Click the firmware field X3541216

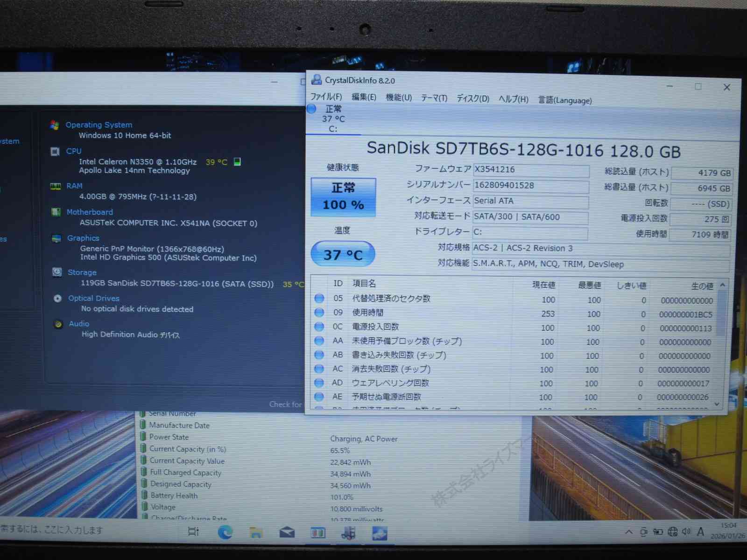[x=531, y=170]
